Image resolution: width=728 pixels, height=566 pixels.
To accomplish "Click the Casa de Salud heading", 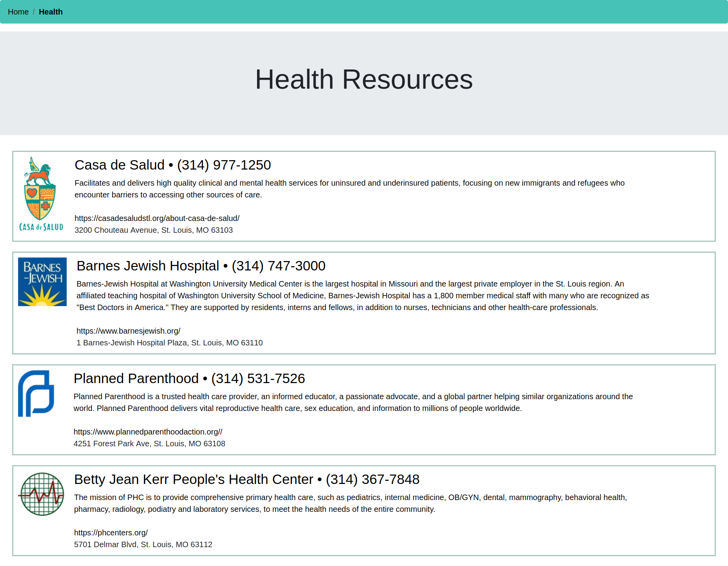I will pyautogui.click(x=173, y=165).
